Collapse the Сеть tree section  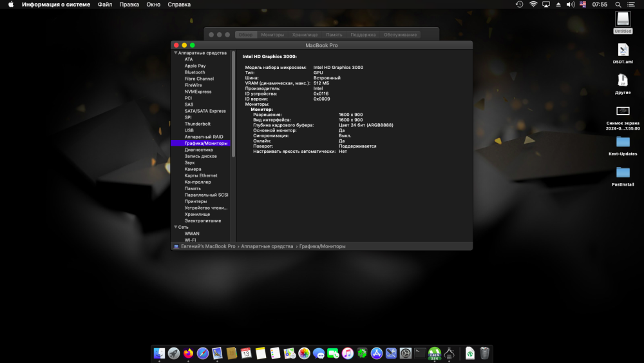click(x=176, y=227)
